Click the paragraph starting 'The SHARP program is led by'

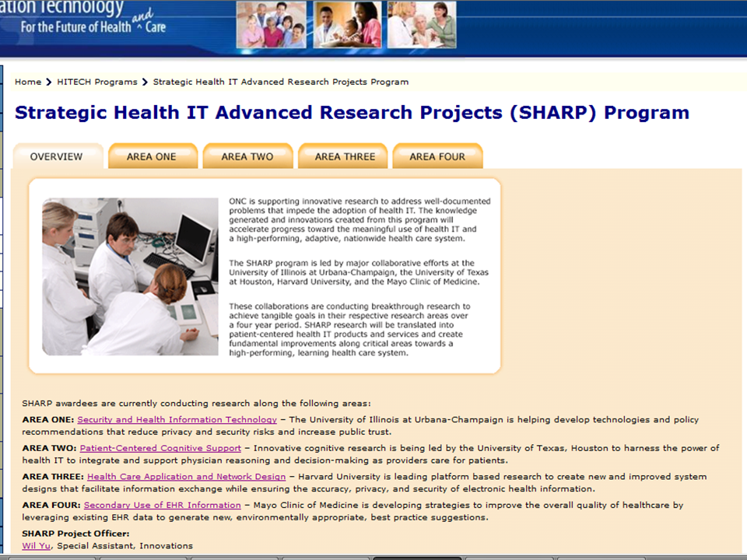(x=359, y=272)
